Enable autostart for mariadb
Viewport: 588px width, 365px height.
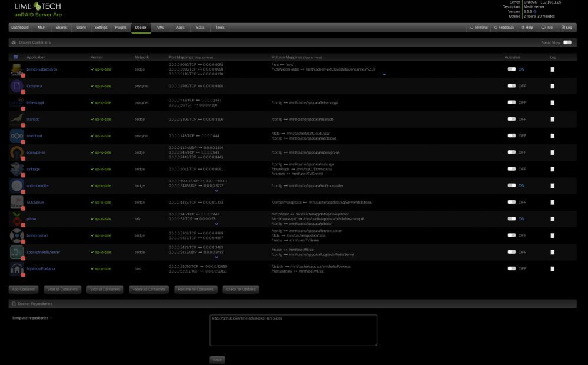[512, 119]
